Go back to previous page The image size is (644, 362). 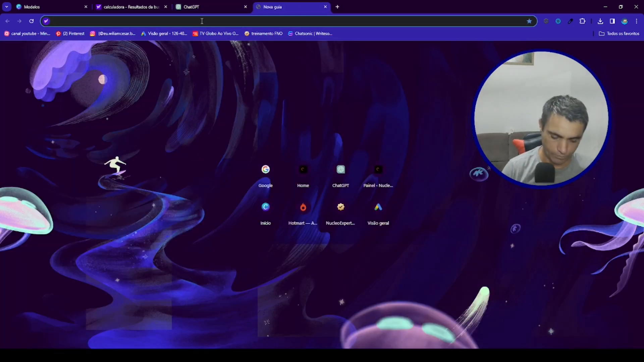7,21
